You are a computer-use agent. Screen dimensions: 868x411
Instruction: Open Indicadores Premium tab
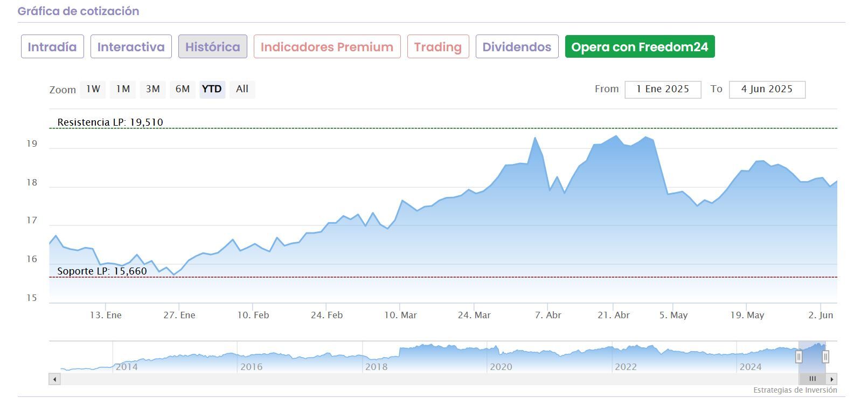(x=327, y=47)
